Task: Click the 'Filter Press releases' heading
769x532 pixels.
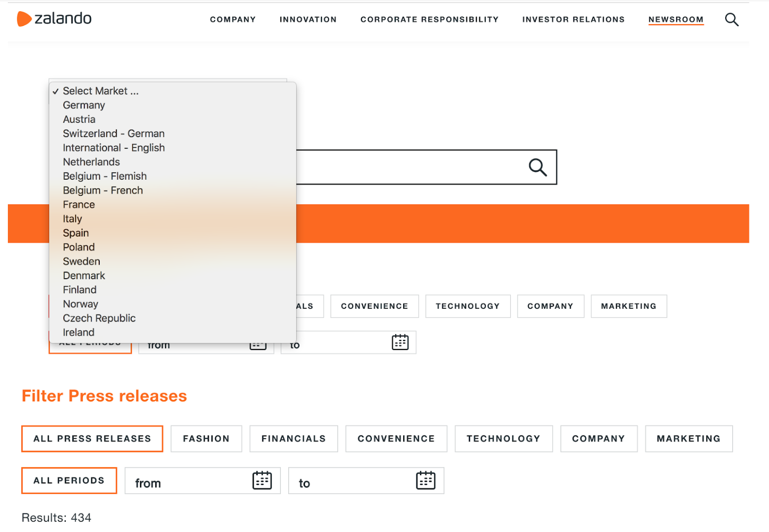Action: click(104, 396)
